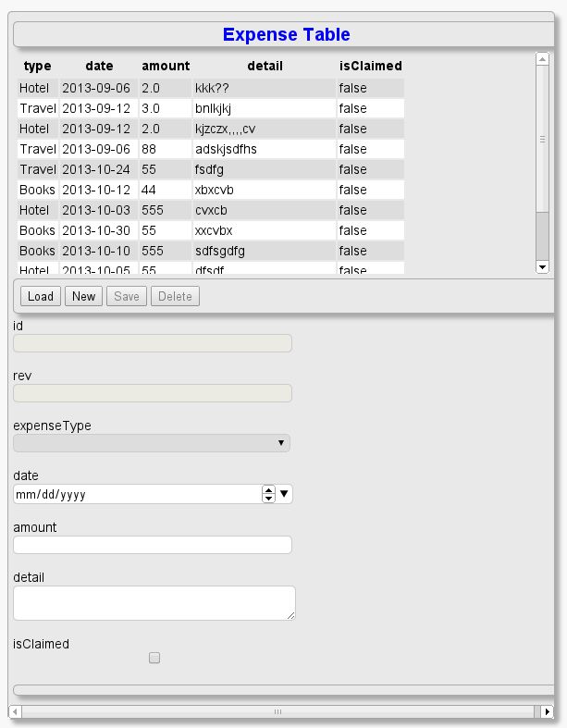
Task: Select the row with detail xxcvbx
Action: [x=211, y=230]
